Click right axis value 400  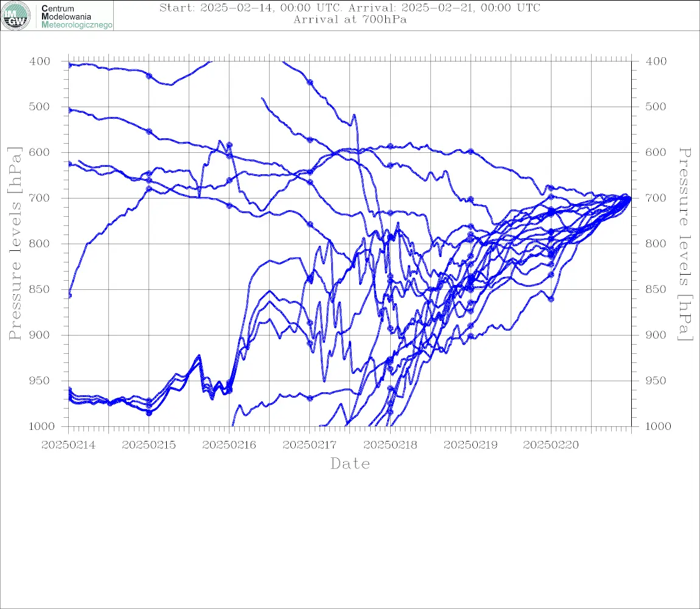pos(656,62)
